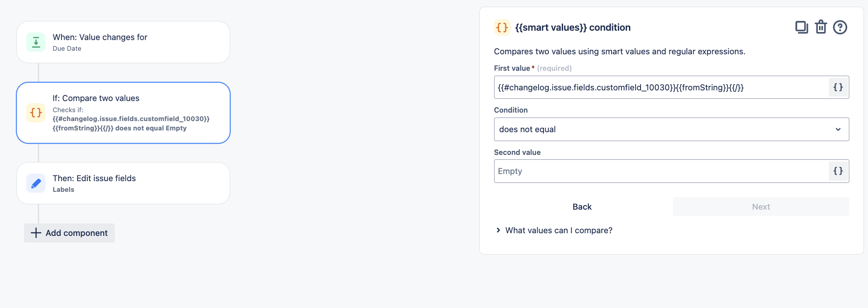
Task: Click the blue pencil Edit issue icon
Action: (36, 183)
